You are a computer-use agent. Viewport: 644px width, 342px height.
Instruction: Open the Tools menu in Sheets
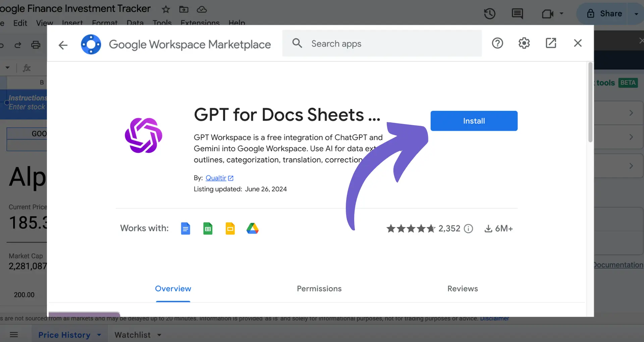pyautogui.click(x=162, y=23)
